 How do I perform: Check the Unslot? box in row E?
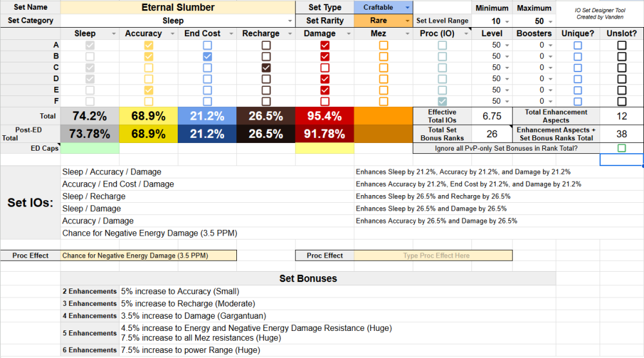(x=621, y=90)
